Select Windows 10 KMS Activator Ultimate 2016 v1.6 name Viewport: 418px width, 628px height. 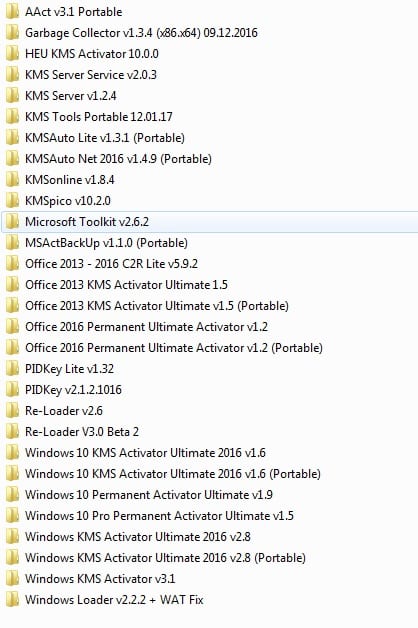(x=145, y=453)
